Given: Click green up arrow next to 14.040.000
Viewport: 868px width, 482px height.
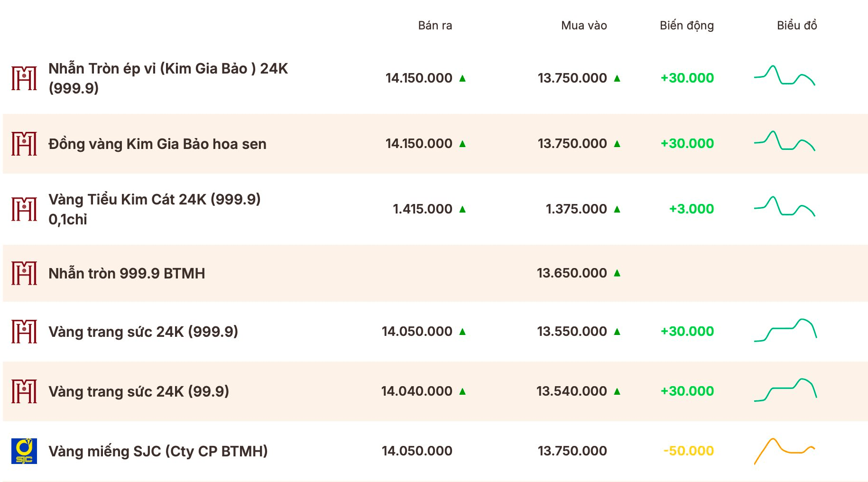Looking at the screenshot, I should (462, 391).
